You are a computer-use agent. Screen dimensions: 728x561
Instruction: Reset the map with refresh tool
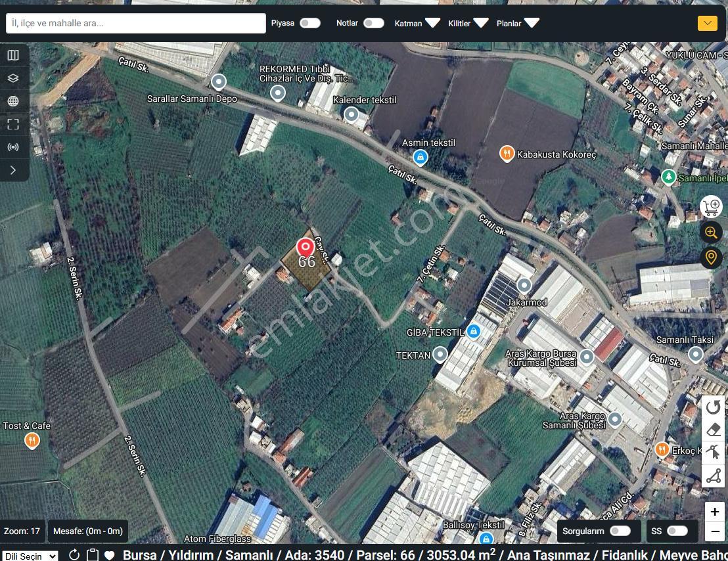coord(713,407)
